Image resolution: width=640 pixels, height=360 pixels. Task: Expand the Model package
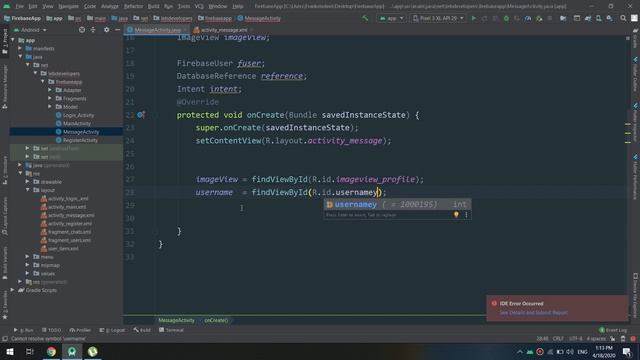click(x=50, y=107)
